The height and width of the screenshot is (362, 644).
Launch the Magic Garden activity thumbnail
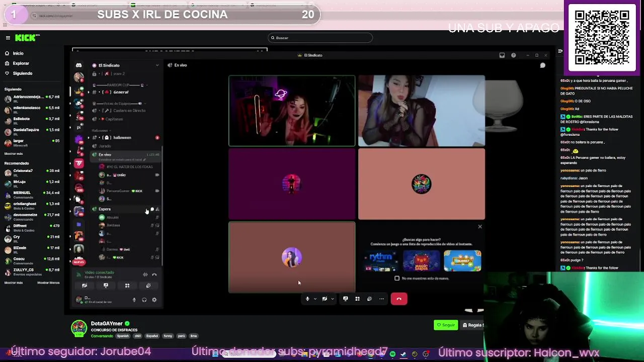pos(422,260)
